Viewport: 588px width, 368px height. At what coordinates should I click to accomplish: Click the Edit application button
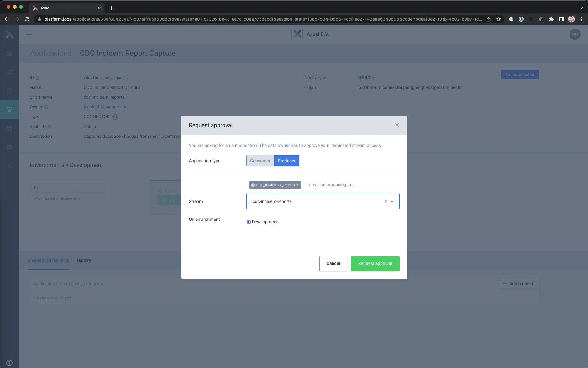point(520,75)
